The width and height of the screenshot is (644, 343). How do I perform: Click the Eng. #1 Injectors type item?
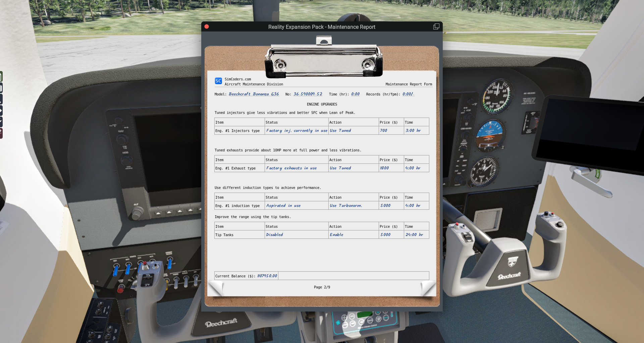237,131
